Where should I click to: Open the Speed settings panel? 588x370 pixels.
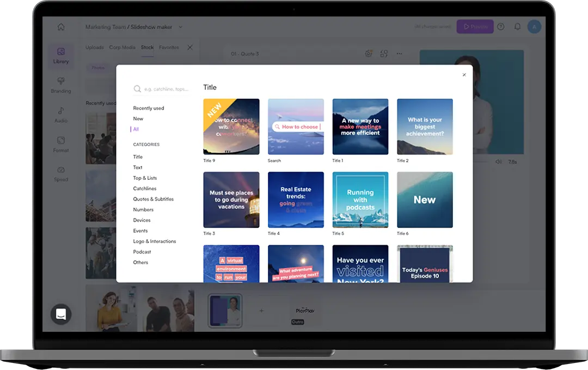point(60,173)
